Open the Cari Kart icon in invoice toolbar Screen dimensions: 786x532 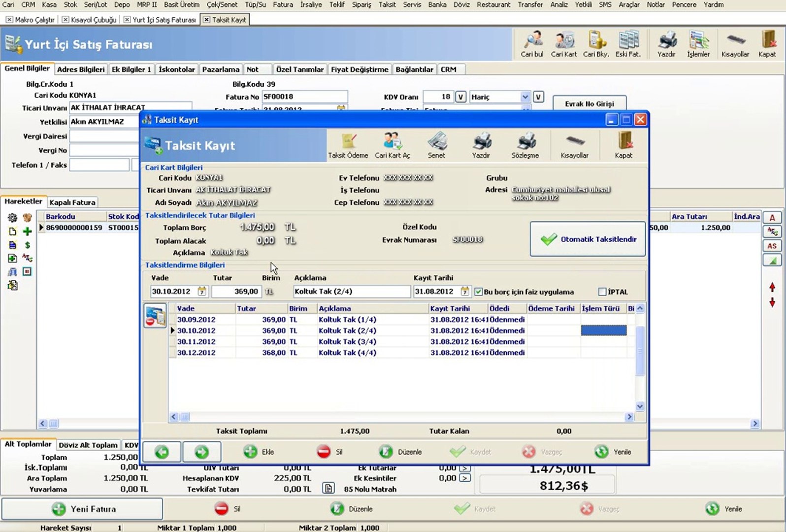564,44
